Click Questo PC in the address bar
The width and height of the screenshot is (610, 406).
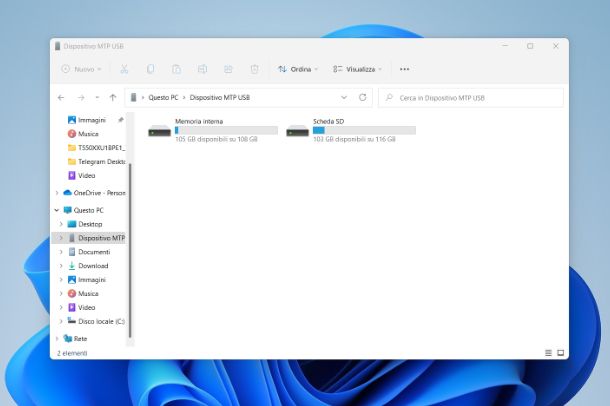(163, 98)
